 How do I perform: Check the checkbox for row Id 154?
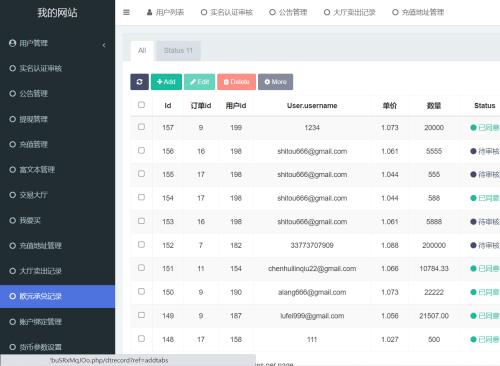(141, 198)
